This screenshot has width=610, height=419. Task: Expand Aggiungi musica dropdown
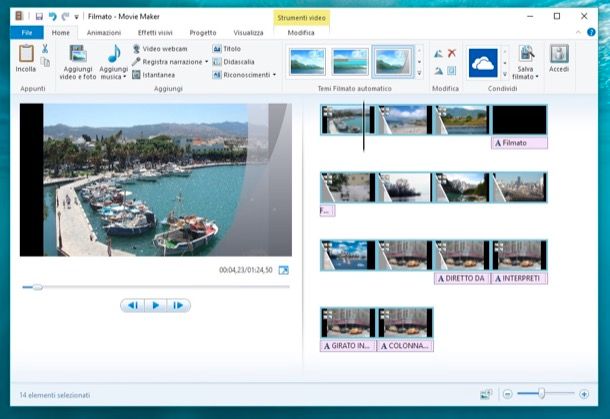pyautogui.click(x=125, y=77)
